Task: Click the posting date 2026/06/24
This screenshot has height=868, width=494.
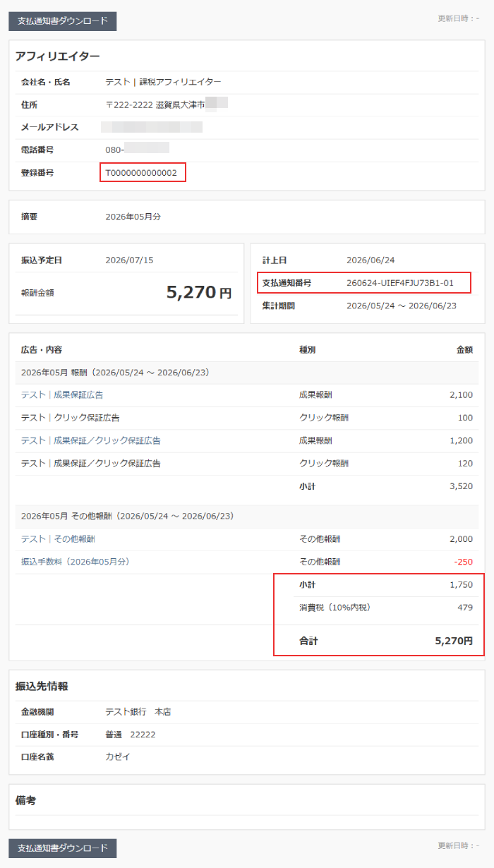Action: click(370, 260)
